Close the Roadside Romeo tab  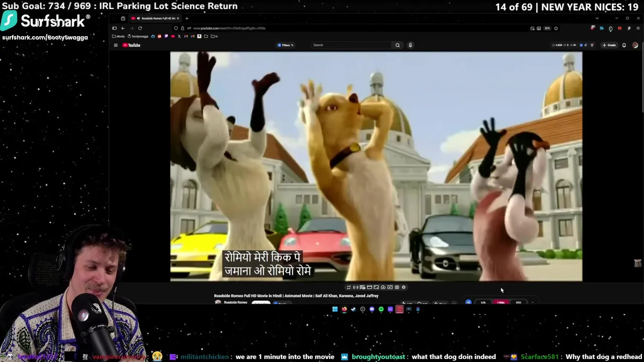pos(178,19)
